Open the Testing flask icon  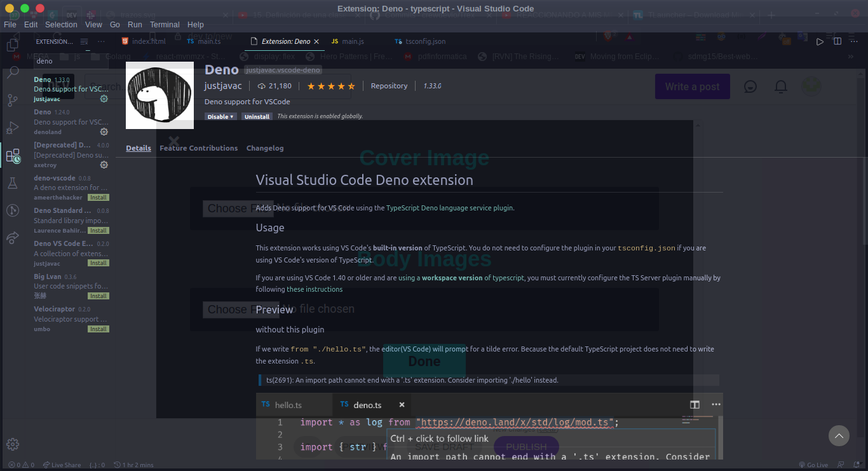pos(12,184)
